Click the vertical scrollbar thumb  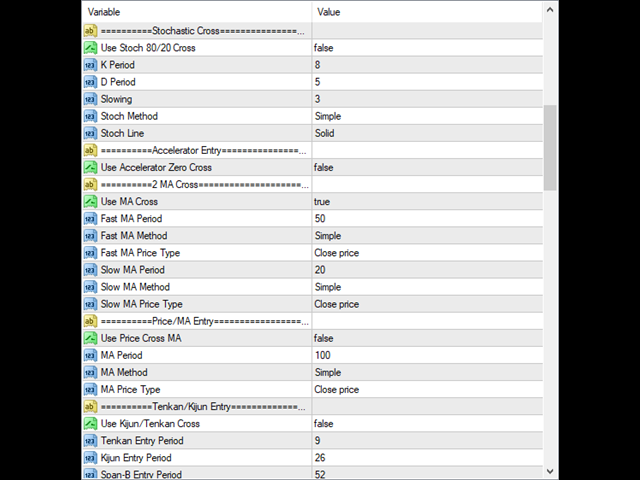[550, 147]
